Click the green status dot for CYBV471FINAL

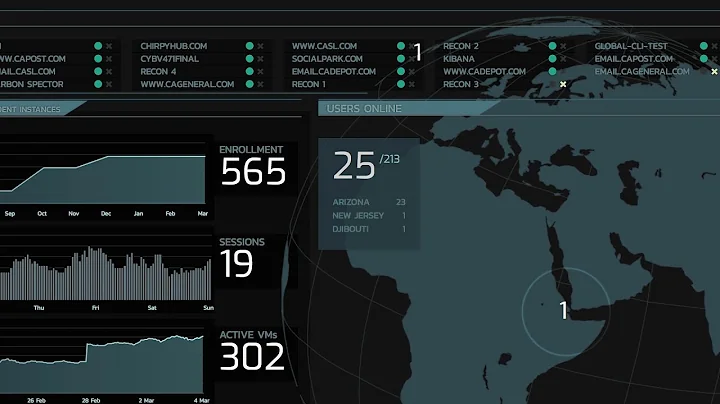coord(249,59)
